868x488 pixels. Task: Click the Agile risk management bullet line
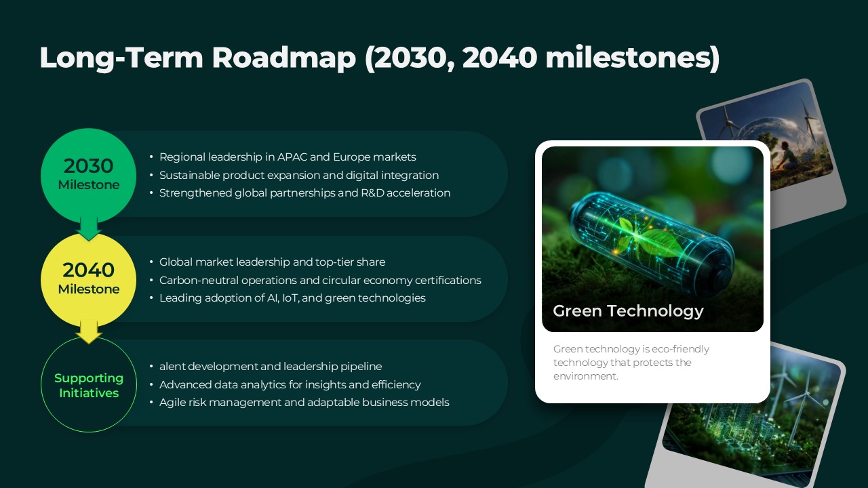click(x=304, y=403)
